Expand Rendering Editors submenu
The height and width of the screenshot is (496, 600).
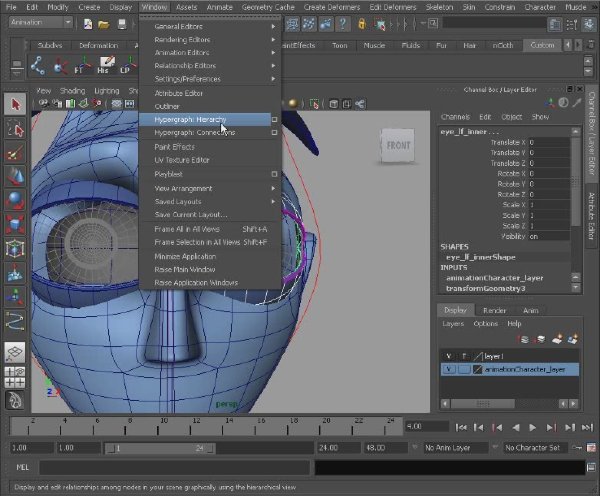210,39
